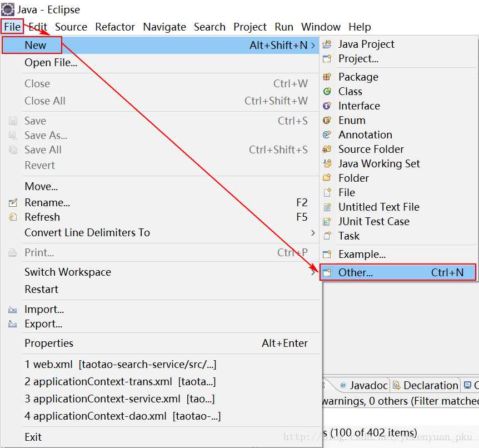Click the Example... icon
Image resolution: width=479 pixels, height=448 pixels.
[327, 254]
